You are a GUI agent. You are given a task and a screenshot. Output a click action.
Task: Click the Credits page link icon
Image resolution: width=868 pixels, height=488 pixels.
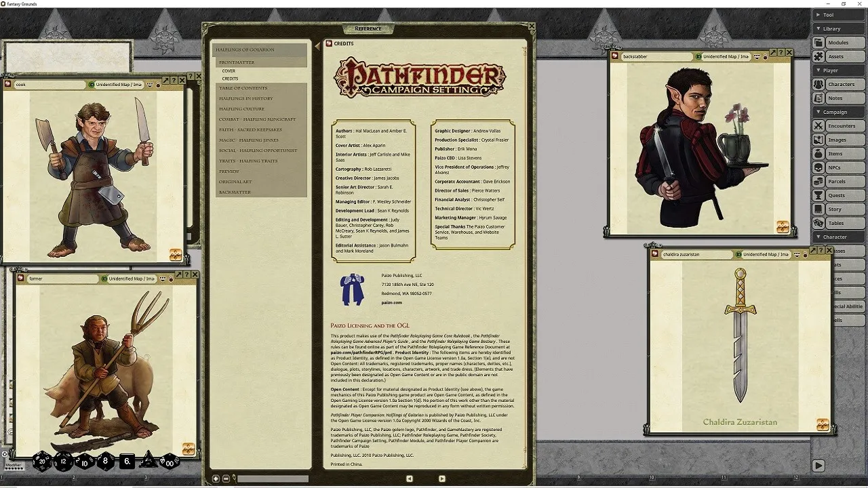pyautogui.click(x=329, y=43)
